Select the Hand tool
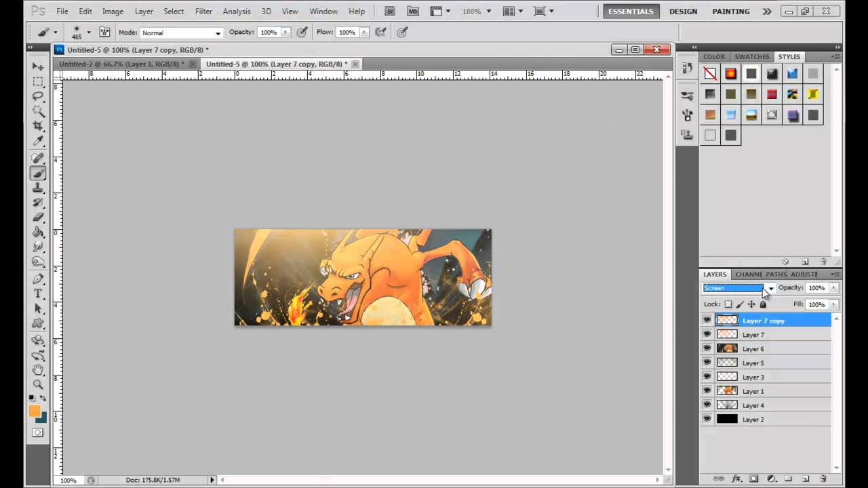 pyautogui.click(x=38, y=370)
